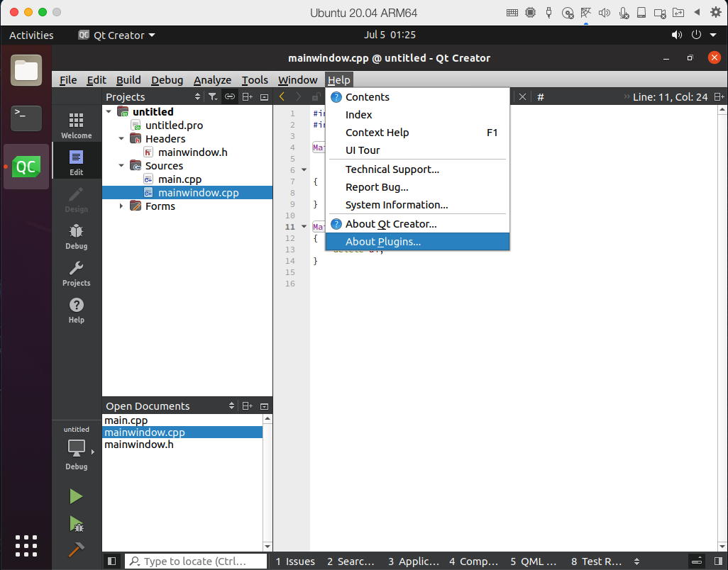Choose Technical Support... entry
The image size is (728, 570).
click(x=417, y=169)
